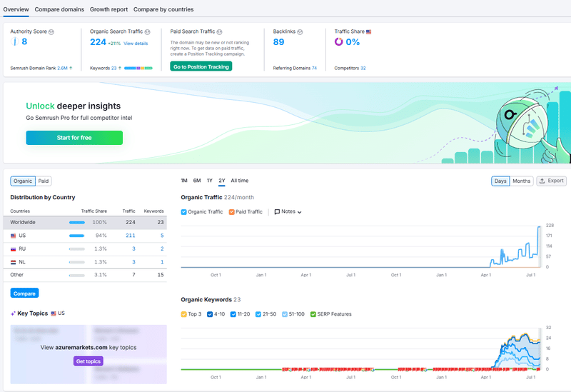Screen dimensions: 571x392
Task: Select the Worldwide row in country table
Action: 85,222
